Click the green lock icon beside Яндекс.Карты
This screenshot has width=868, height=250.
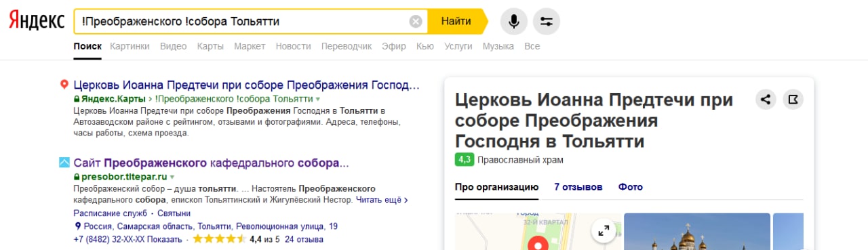click(x=77, y=99)
